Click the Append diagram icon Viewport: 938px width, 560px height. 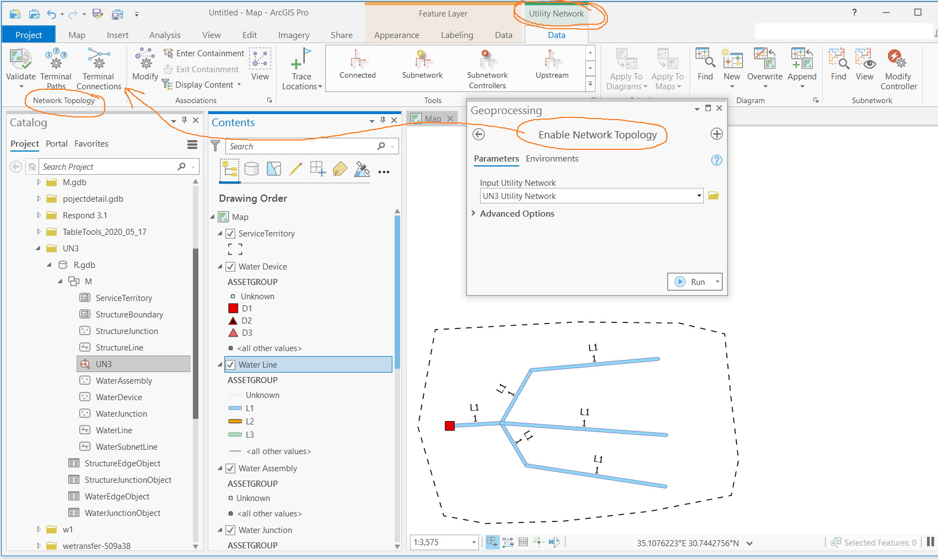802,57
